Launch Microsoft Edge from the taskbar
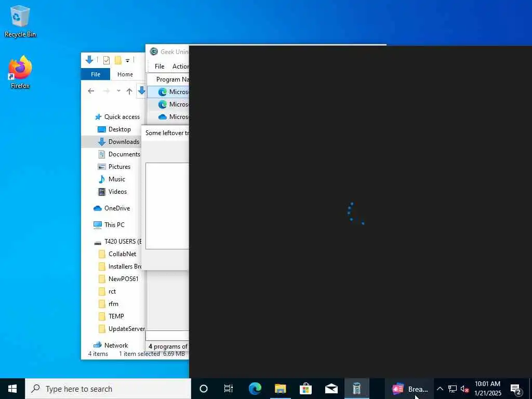This screenshot has height=399, width=532. coord(255,389)
